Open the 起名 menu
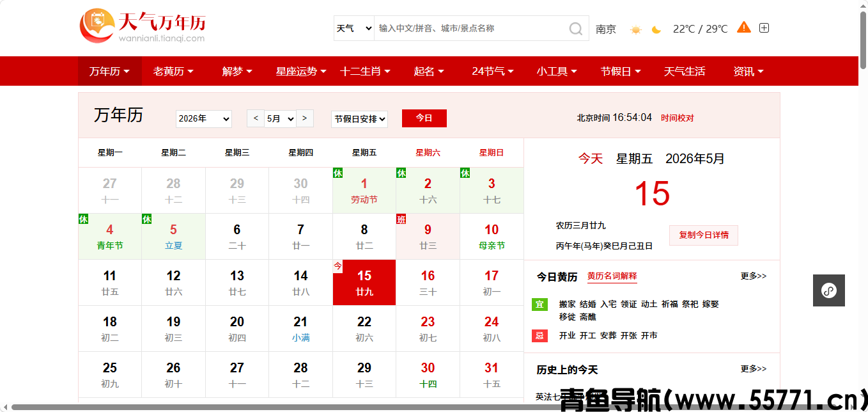The image size is (868, 412). 429,71
